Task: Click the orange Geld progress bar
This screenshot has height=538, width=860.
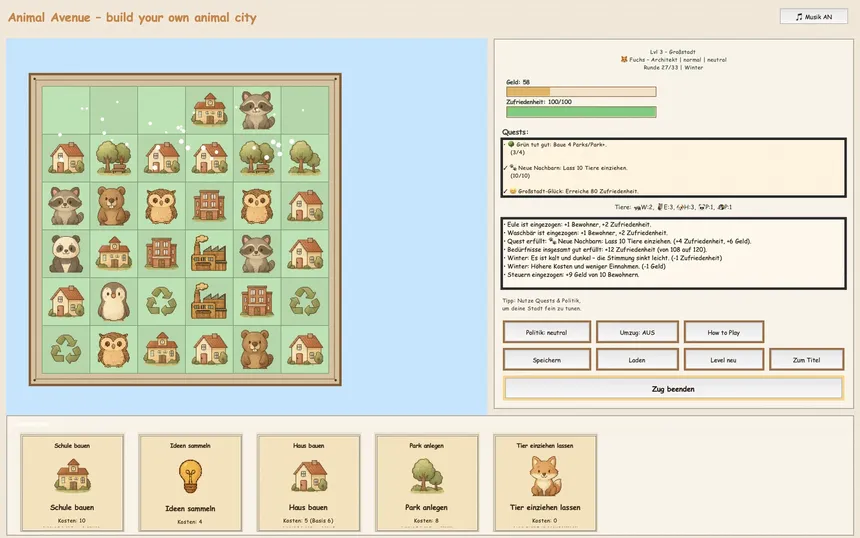Action: click(x=581, y=92)
